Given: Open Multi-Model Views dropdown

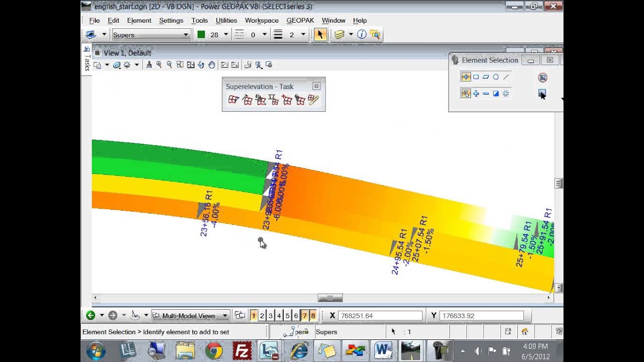Looking at the screenshot, I should pos(191,316).
